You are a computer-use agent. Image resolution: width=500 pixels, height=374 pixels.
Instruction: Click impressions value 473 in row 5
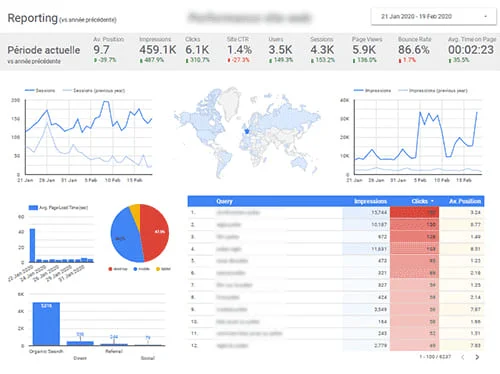(382, 261)
